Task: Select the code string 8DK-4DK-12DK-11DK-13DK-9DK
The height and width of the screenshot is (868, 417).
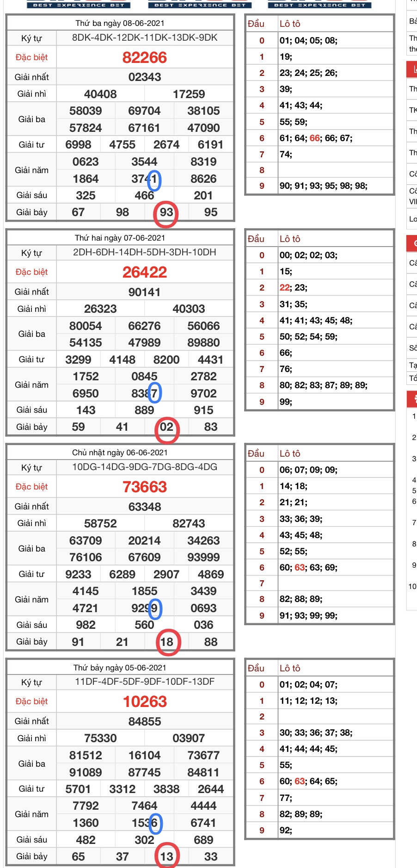Action: click(x=145, y=38)
